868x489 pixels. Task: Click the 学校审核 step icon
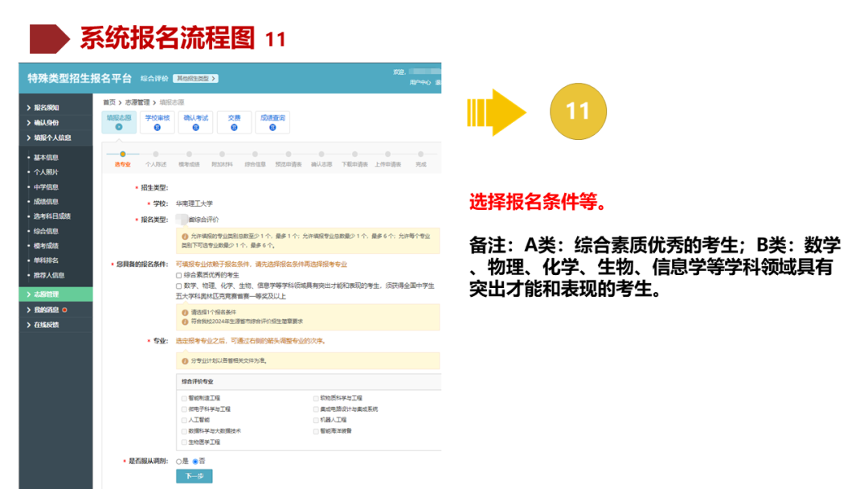click(x=159, y=127)
